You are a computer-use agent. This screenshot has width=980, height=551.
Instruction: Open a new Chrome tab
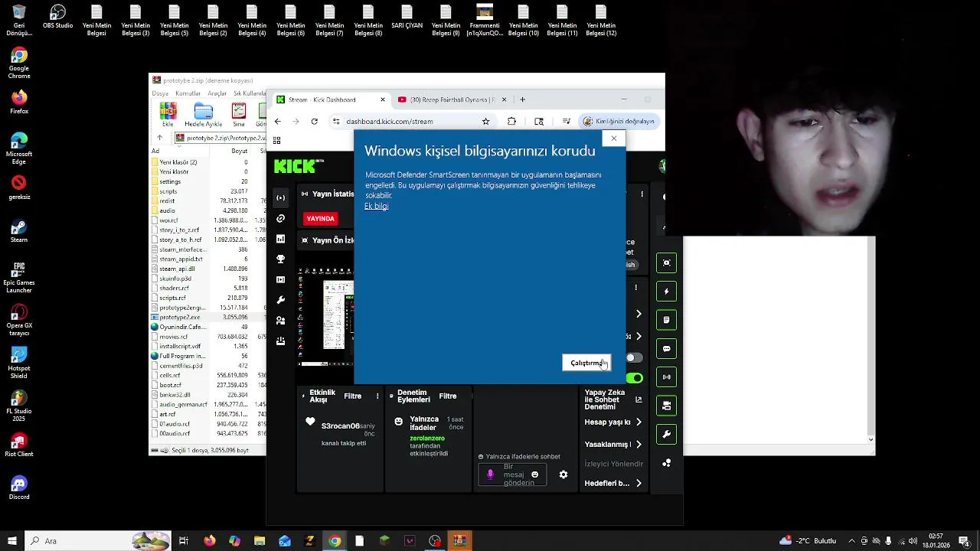pyautogui.click(x=522, y=99)
